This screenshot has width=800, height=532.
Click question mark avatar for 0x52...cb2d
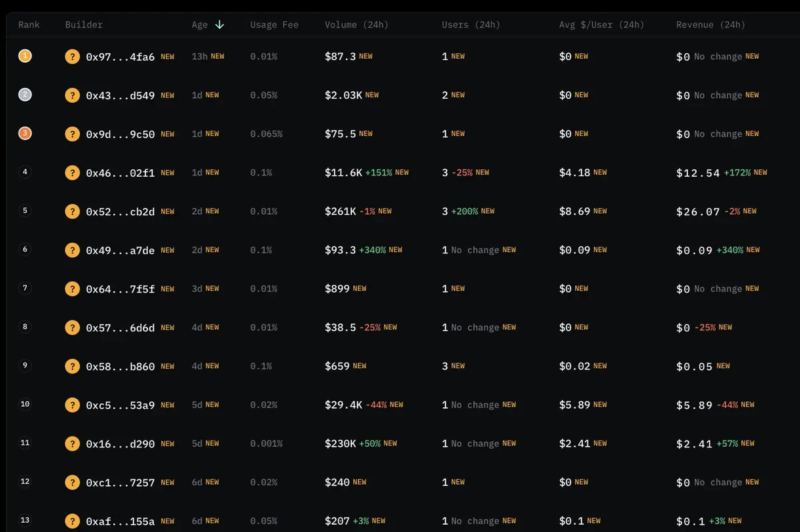[x=72, y=211]
